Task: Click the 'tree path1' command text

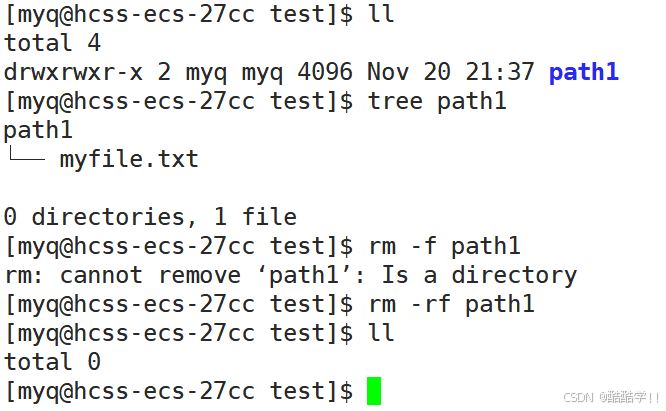Action: pos(437,101)
